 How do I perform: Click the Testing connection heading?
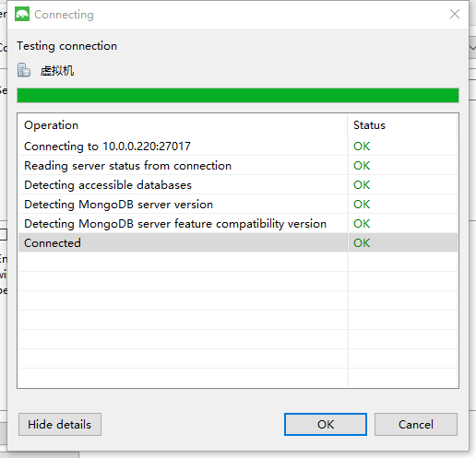66,46
